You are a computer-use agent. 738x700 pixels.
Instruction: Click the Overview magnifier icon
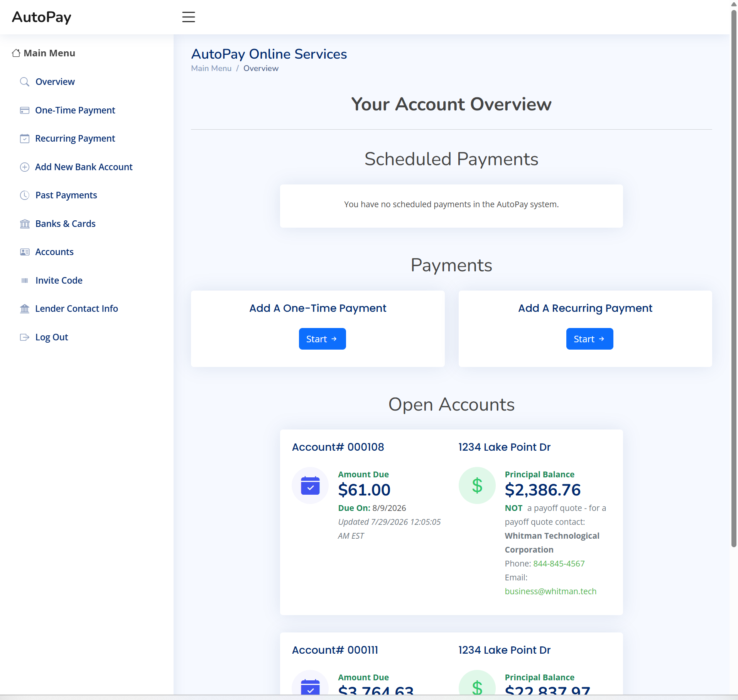[x=25, y=82]
